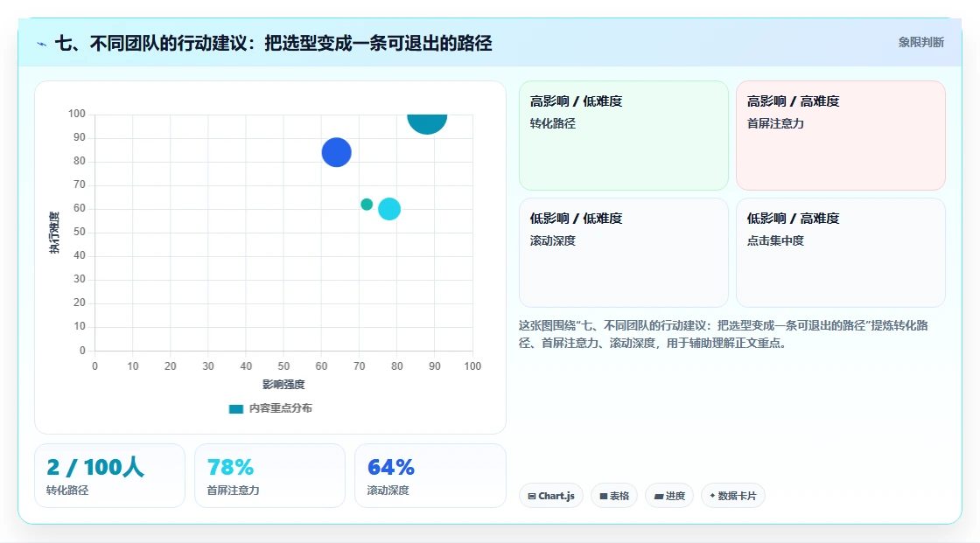The width and height of the screenshot is (980, 543).
Task: Click the Chart.js tag chip
Action: point(551,496)
